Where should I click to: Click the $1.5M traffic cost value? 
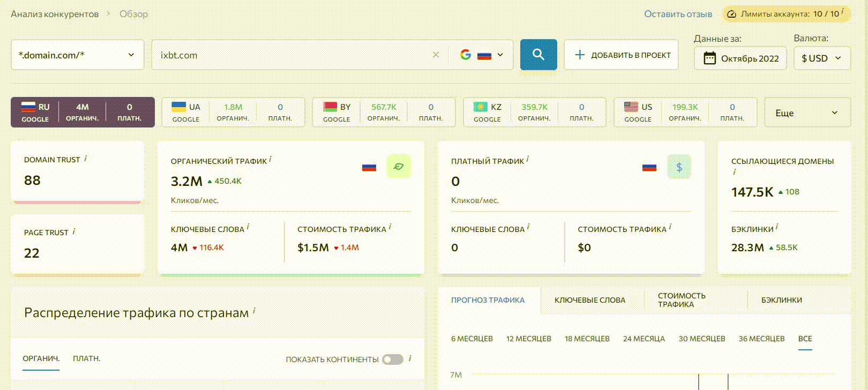click(313, 247)
